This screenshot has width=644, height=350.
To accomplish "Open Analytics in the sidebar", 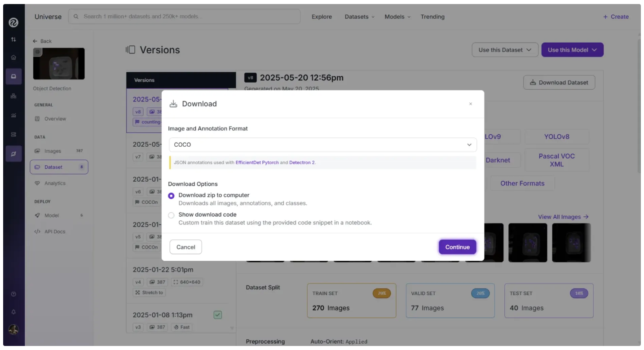I will (x=55, y=184).
